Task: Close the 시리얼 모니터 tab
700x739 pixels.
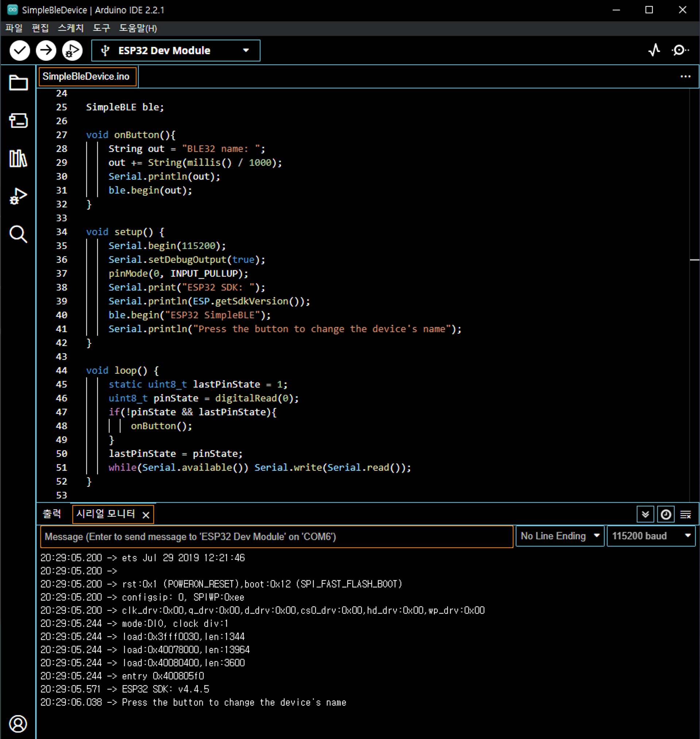Action: (146, 515)
